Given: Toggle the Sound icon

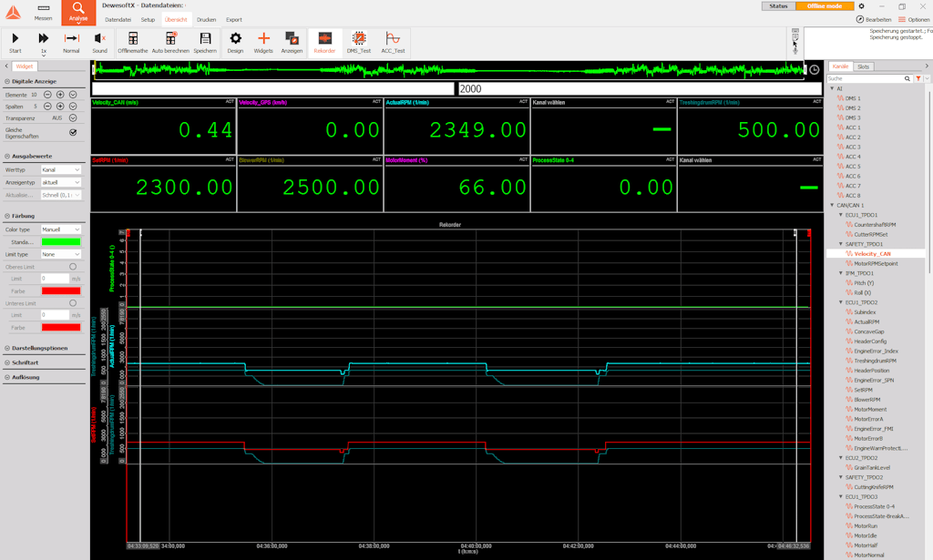Looking at the screenshot, I should (99, 38).
